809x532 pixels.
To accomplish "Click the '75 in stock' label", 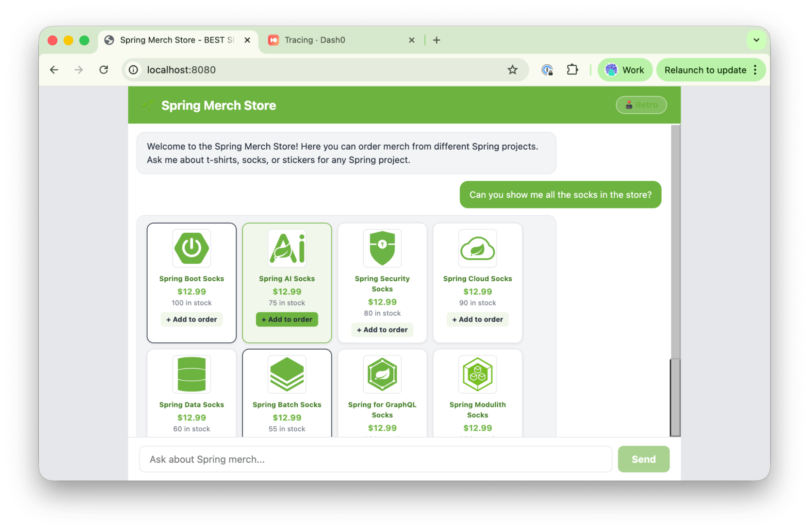I will click(x=287, y=303).
